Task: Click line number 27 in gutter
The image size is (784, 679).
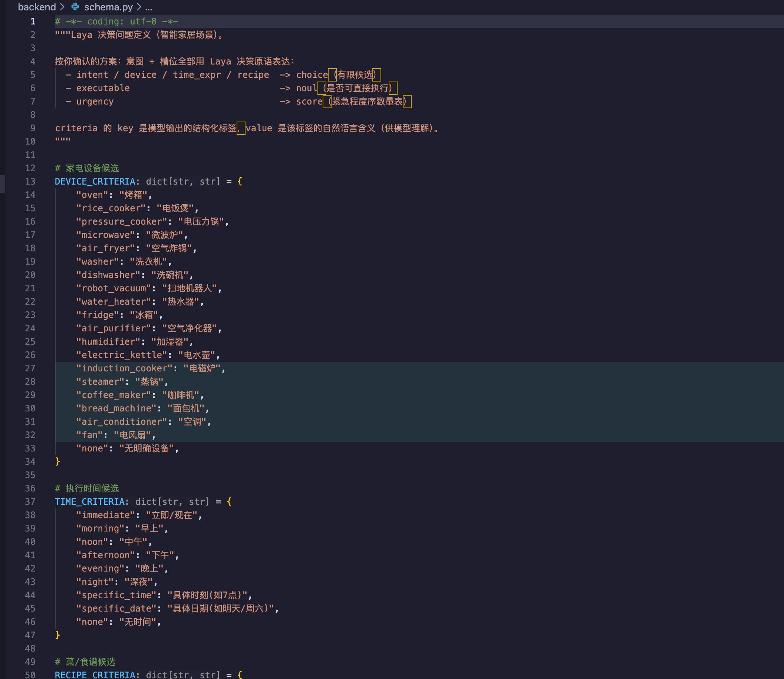Action: pyautogui.click(x=30, y=368)
